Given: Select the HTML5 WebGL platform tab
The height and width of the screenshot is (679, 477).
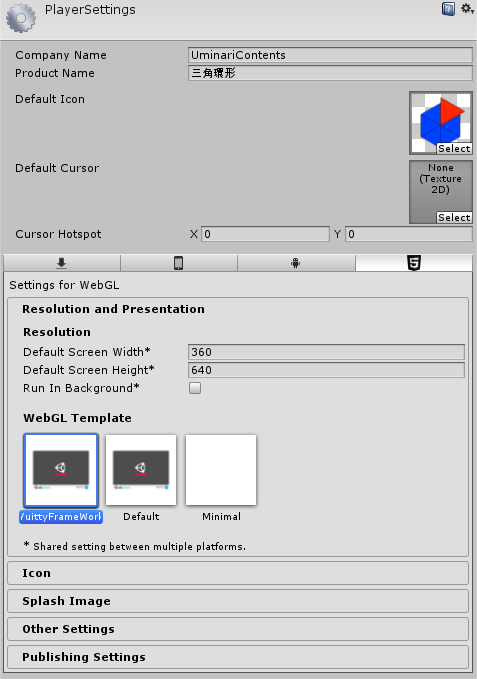Looking at the screenshot, I should 414,263.
